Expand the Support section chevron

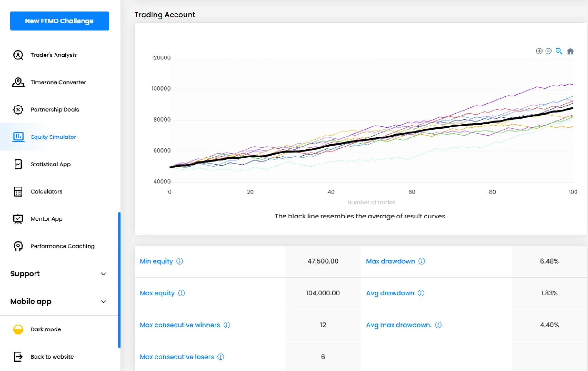tap(103, 274)
